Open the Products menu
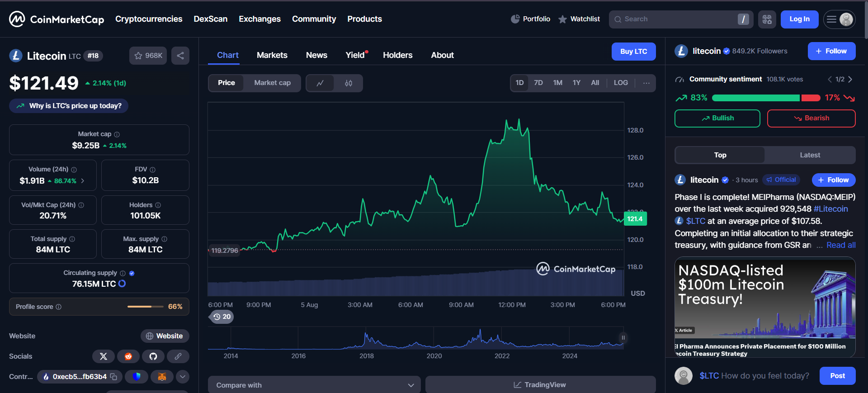The width and height of the screenshot is (868, 393). click(x=364, y=19)
